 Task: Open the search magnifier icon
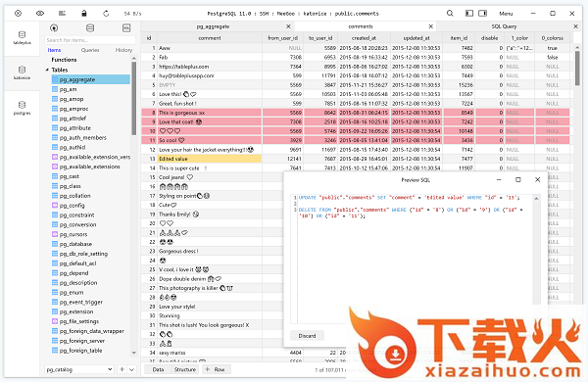pos(450,14)
